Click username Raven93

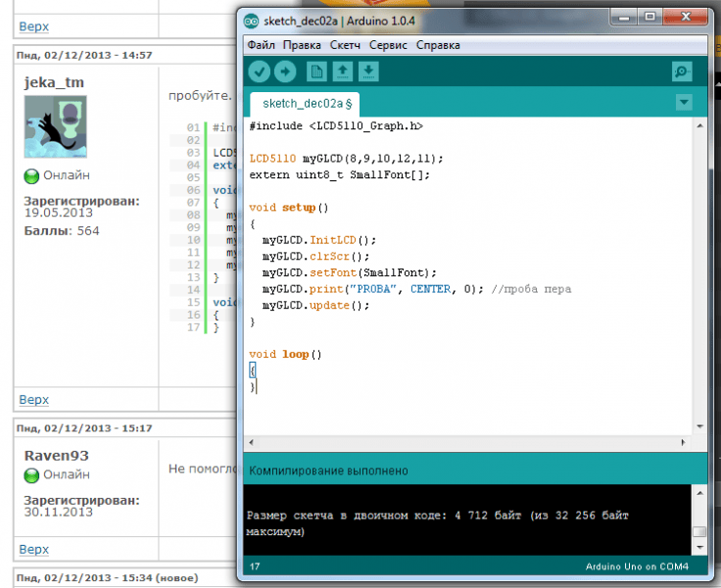(56, 456)
